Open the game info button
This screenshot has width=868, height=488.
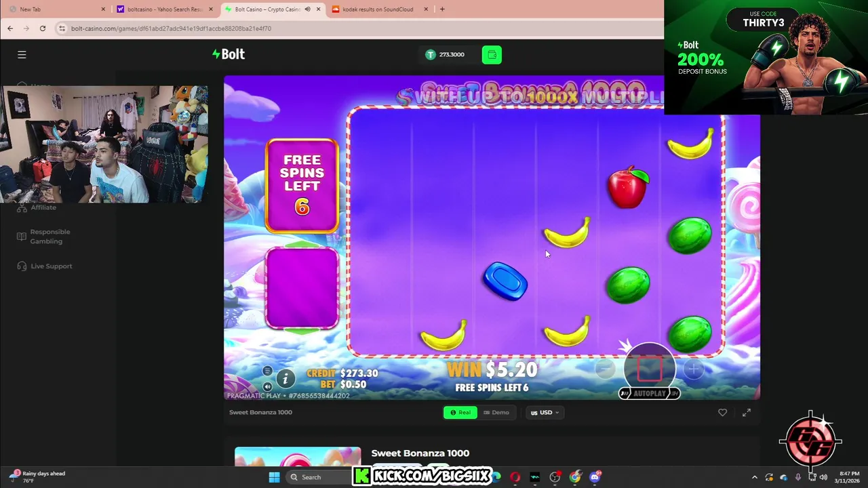pyautogui.click(x=285, y=379)
